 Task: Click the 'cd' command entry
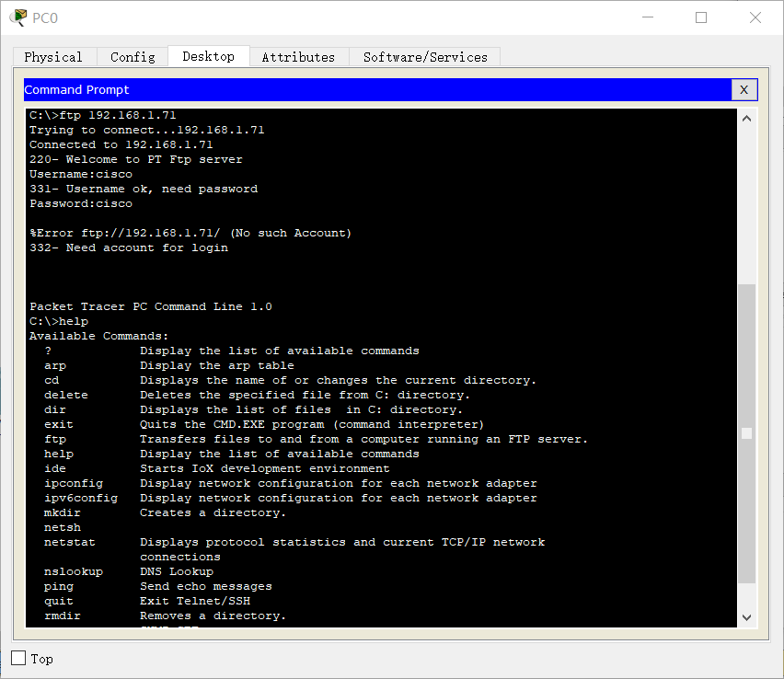(52, 381)
